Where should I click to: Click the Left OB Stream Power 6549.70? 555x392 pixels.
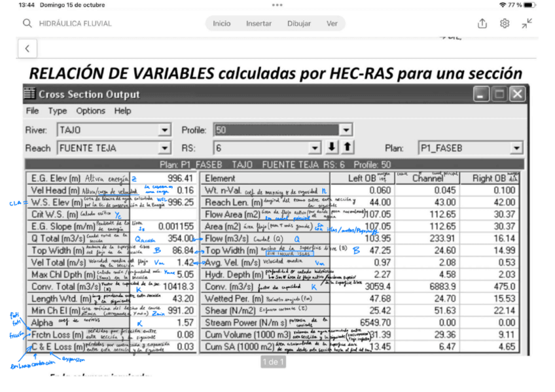tap(375, 323)
